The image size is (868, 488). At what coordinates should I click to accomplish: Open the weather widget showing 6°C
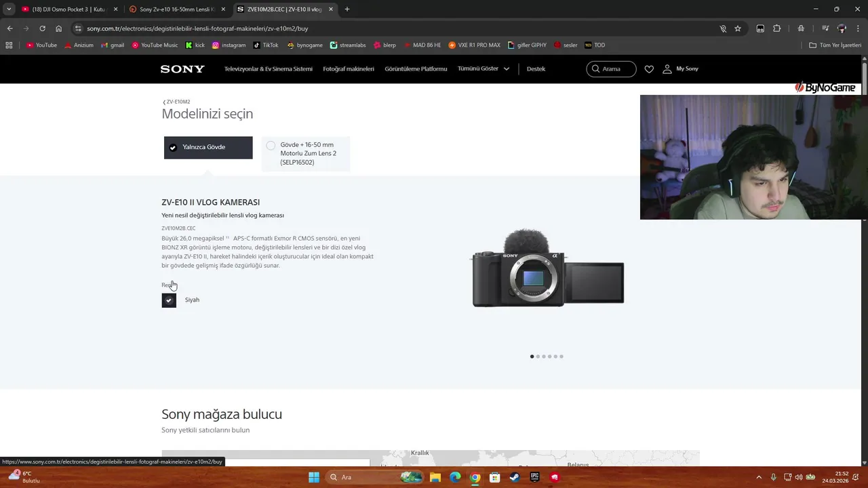24,477
